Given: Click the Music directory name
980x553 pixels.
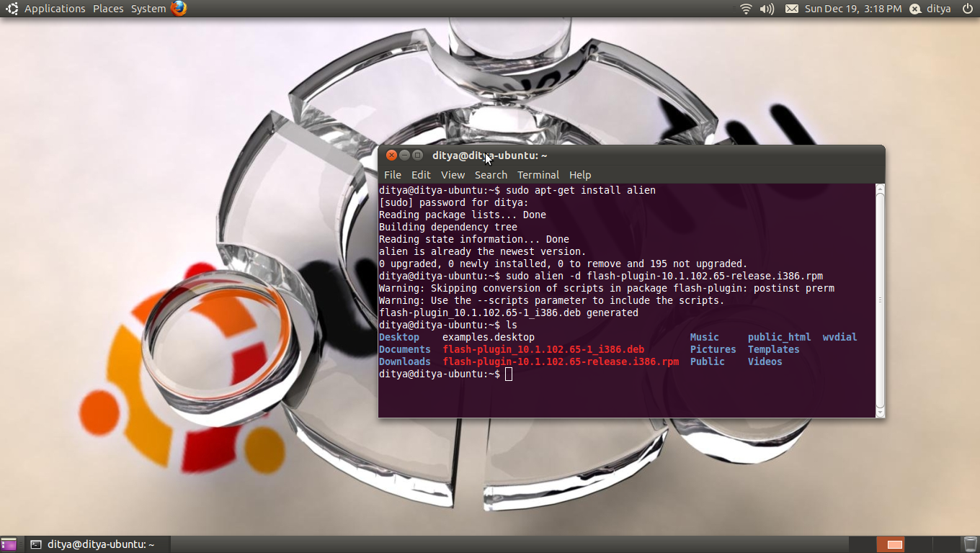Looking at the screenshot, I should coord(705,337).
